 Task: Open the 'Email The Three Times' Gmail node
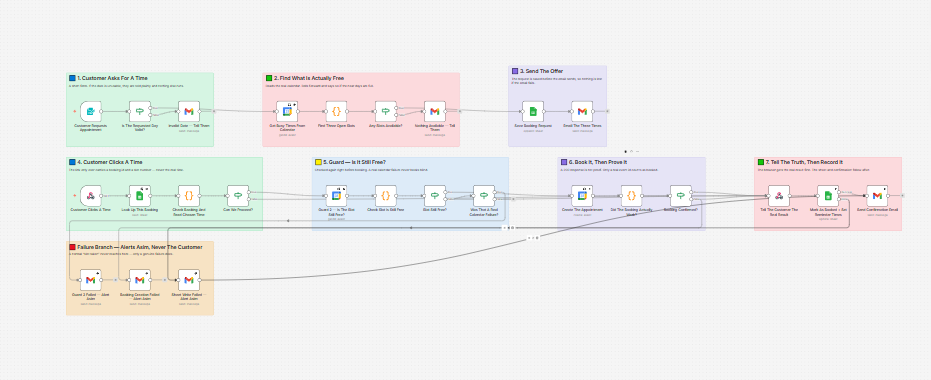click(x=582, y=111)
